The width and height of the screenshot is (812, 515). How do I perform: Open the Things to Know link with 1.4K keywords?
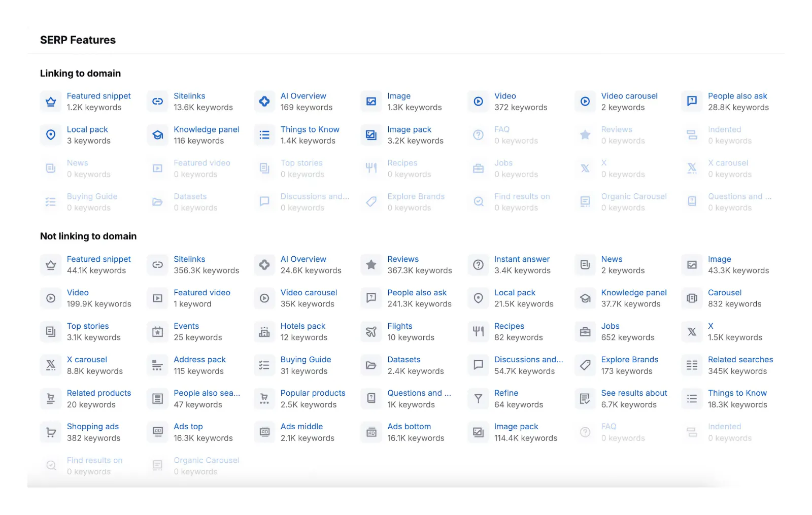click(310, 129)
